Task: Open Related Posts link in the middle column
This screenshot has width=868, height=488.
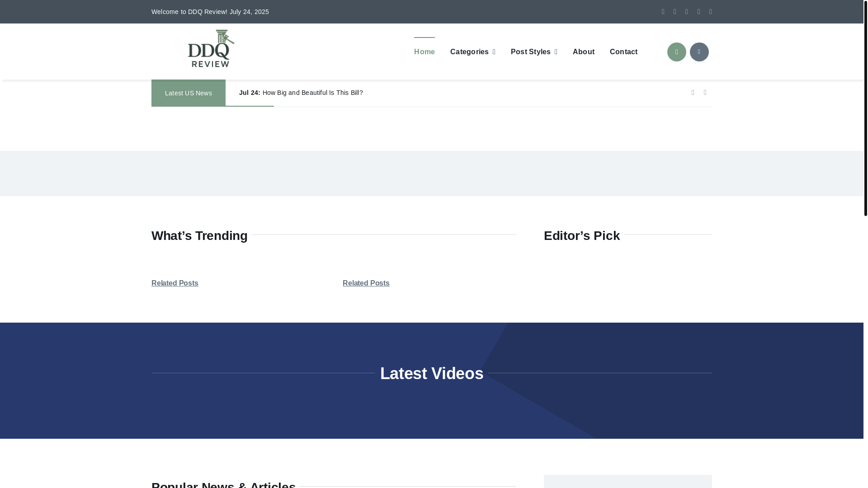Action: pyautogui.click(x=366, y=283)
